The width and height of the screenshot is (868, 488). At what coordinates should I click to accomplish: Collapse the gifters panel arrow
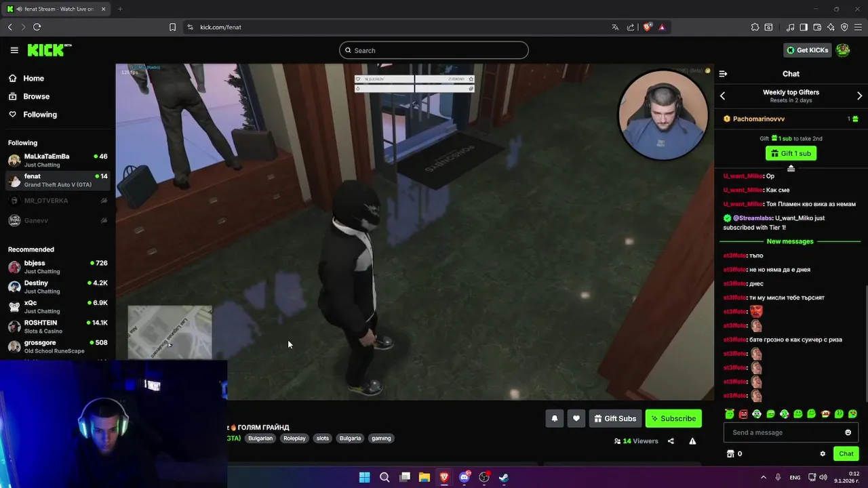click(x=791, y=167)
